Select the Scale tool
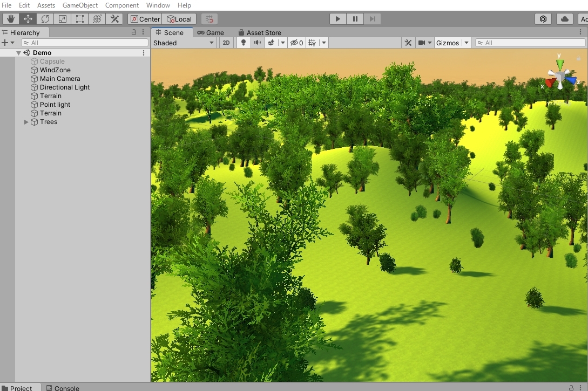Image resolution: width=588 pixels, height=391 pixels. pos(62,19)
